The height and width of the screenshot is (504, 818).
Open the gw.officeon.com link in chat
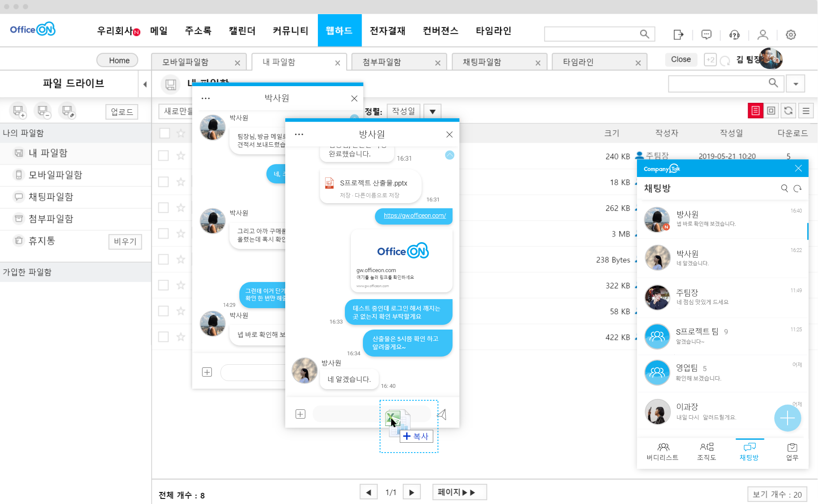414,216
